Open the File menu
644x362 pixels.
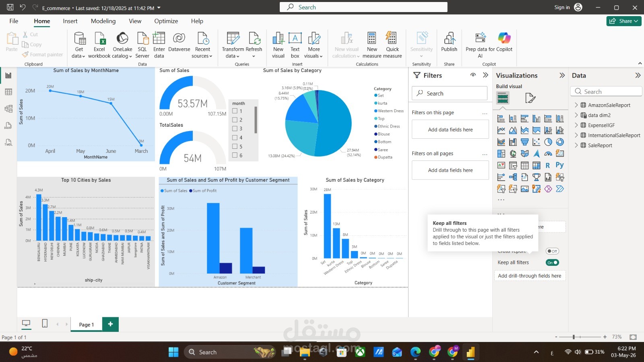click(x=14, y=21)
